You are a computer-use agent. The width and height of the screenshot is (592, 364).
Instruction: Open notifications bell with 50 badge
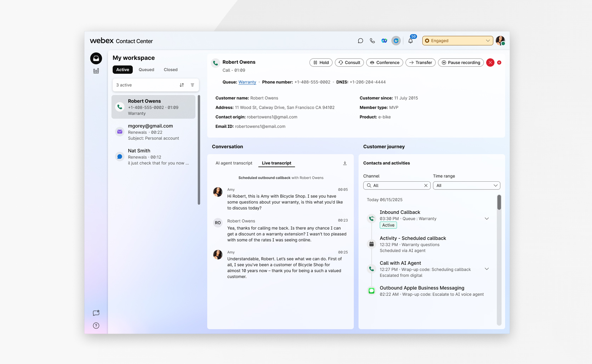pos(410,41)
